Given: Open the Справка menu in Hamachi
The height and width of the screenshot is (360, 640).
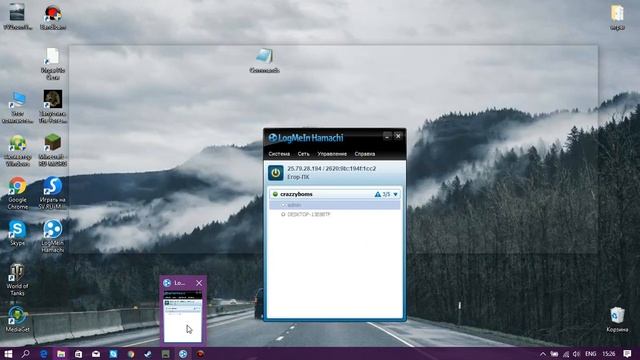Looking at the screenshot, I should click(x=364, y=154).
